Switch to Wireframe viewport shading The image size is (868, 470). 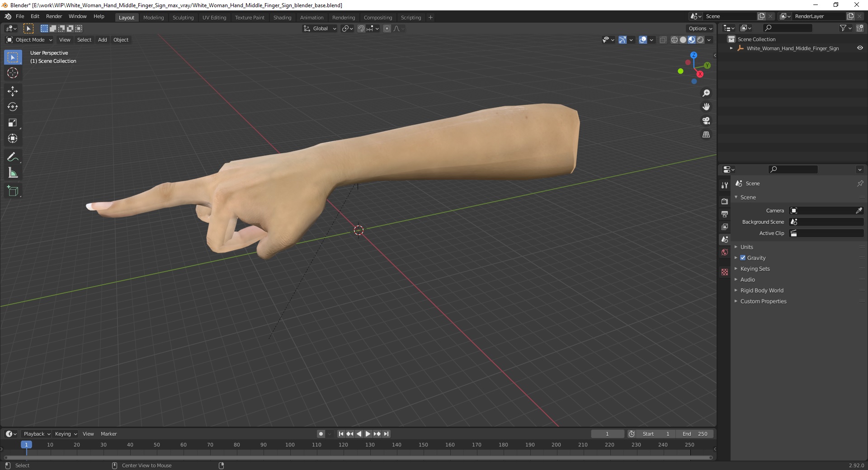(675, 40)
